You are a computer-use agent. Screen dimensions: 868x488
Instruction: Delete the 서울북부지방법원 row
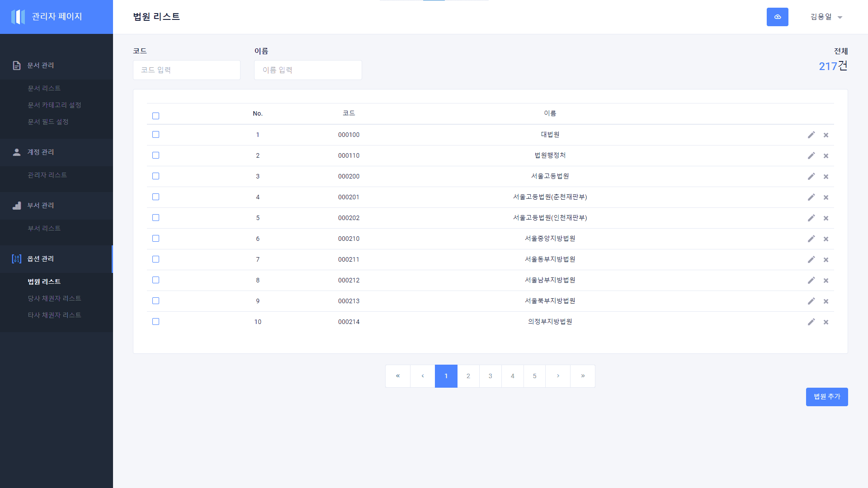(x=826, y=301)
